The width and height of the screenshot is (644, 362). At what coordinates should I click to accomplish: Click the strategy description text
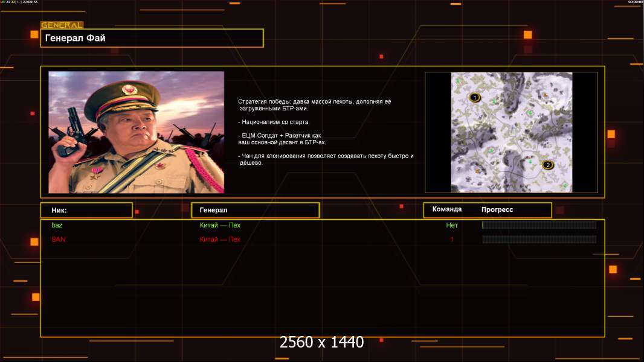325,132
